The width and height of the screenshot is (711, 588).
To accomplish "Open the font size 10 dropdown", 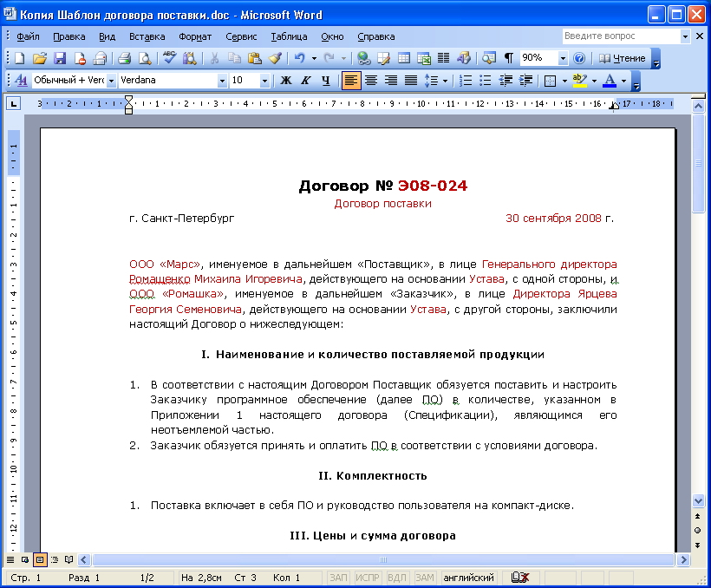I will [x=264, y=81].
